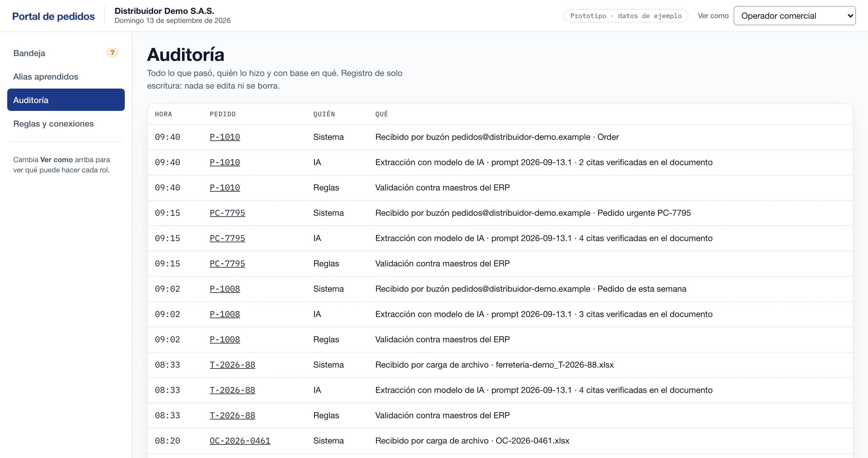868x458 pixels.
Task: Click '3 citas verificadas' extraction entry
Action: [x=544, y=314]
